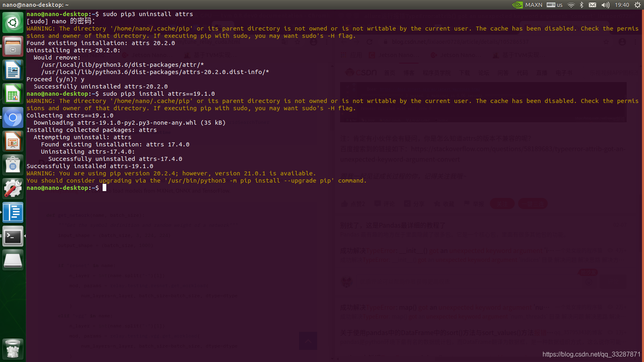Click '/usr/local/lib/python3.6/dist-packages/attr/*' path
This screenshot has width=644, height=362.
tap(122, 65)
